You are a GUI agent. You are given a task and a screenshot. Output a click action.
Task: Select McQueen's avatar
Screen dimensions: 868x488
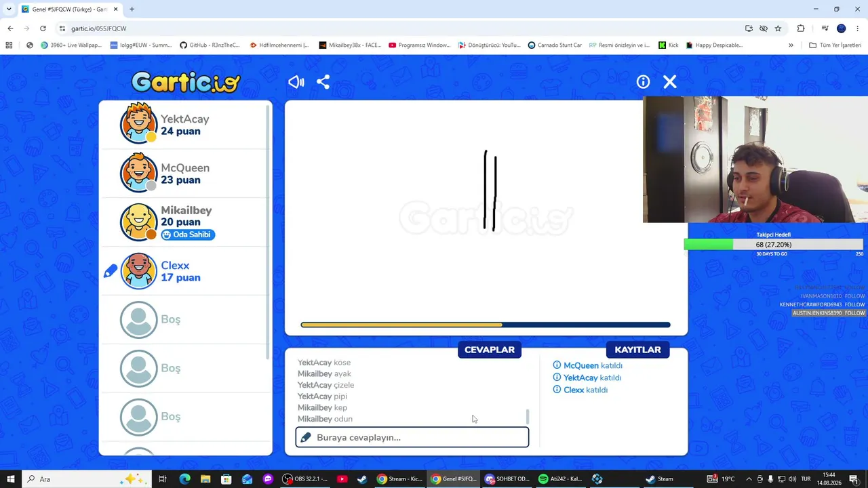pyautogui.click(x=139, y=173)
